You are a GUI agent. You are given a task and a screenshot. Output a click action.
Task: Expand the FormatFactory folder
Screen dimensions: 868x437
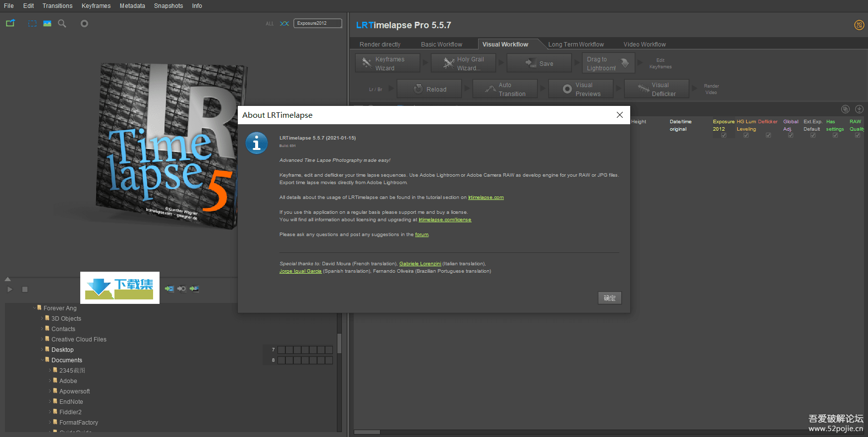pyautogui.click(x=50, y=422)
